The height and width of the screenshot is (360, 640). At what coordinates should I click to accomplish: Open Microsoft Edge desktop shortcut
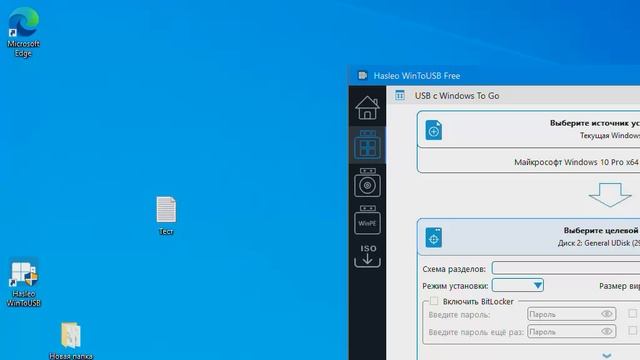[x=23, y=32]
